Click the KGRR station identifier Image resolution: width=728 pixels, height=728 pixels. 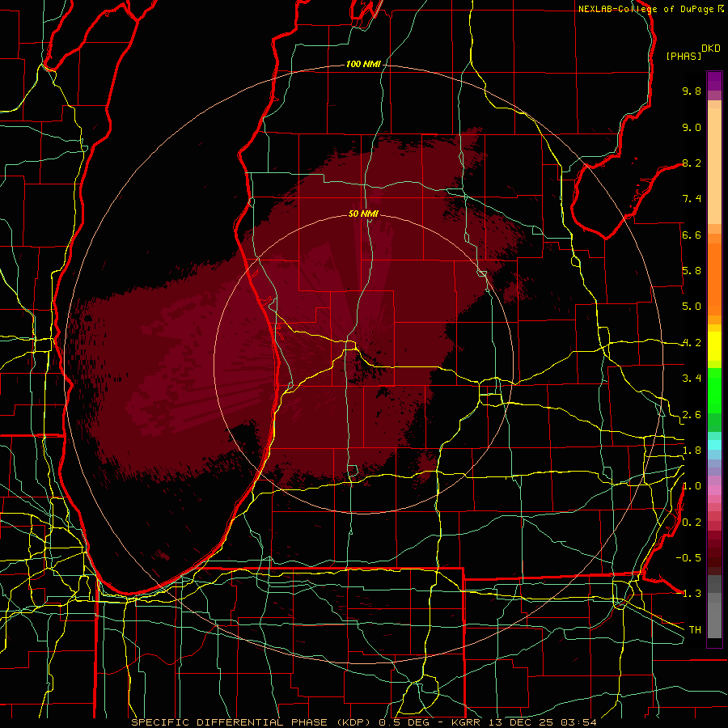466,722
